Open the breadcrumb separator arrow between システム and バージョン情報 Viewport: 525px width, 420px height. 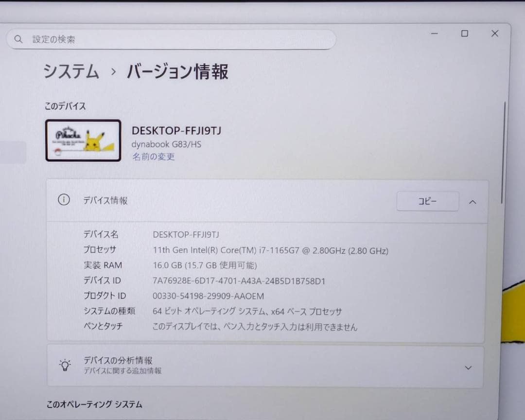click(112, 72)
